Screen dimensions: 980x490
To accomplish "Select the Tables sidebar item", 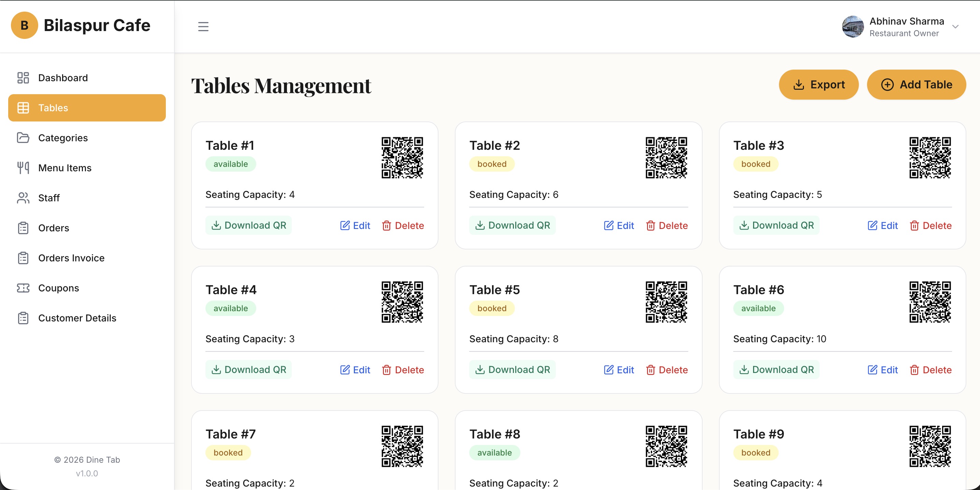I will 87,108.
